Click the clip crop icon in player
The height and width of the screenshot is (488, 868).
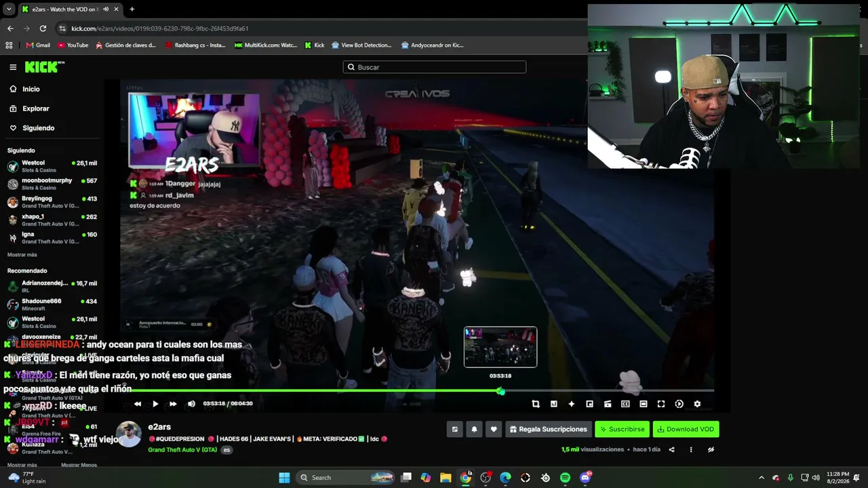pos(536,404)
